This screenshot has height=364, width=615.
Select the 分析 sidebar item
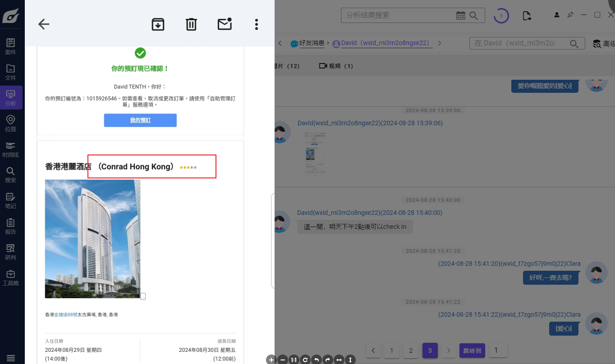point(10,98)
